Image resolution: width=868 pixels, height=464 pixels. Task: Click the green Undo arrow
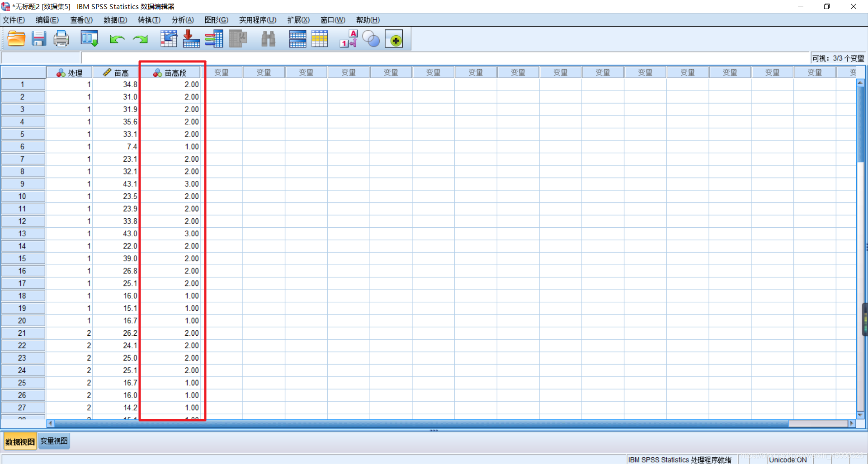click(117, 39)
